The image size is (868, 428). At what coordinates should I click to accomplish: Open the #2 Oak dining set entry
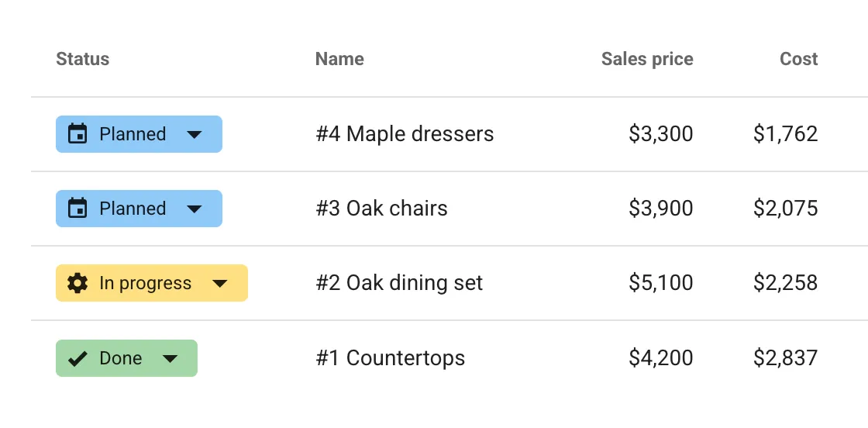click(x=399, y=283)
